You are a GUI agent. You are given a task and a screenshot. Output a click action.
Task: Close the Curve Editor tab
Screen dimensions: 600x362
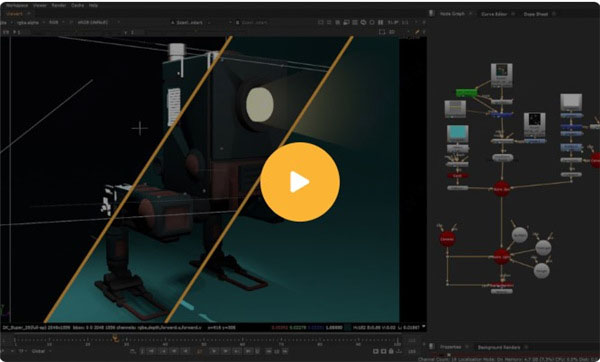513,14
